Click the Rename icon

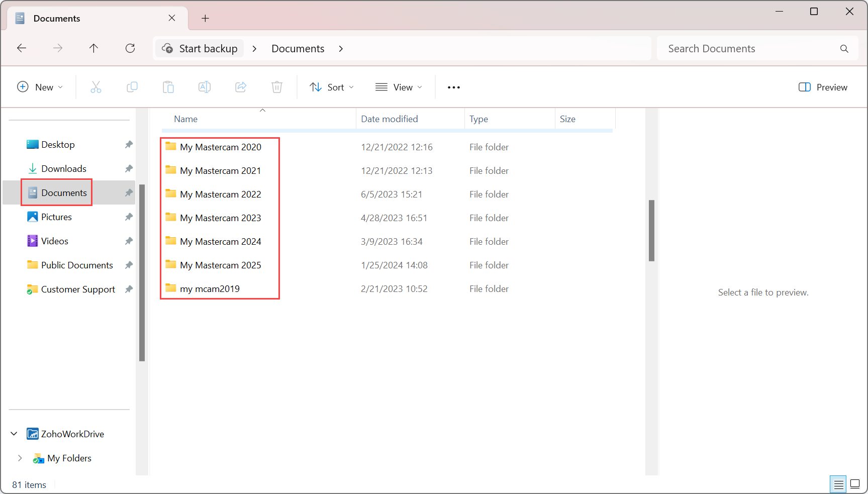click(x=205, y=87)
